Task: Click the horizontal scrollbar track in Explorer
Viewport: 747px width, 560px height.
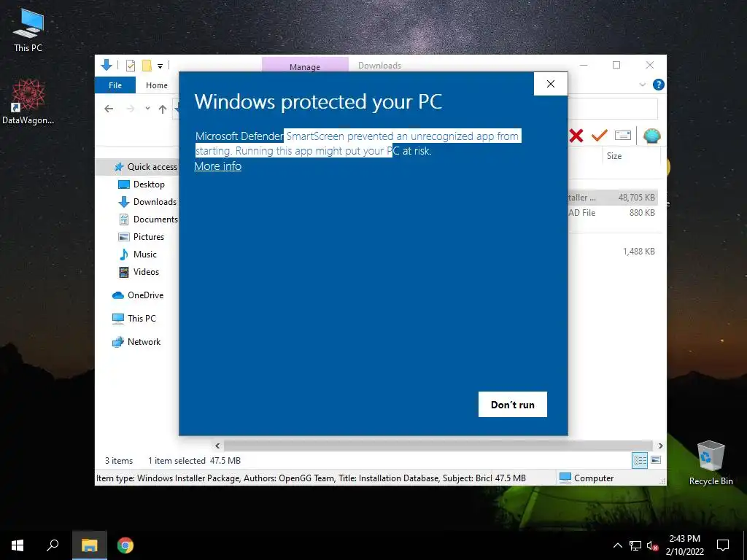Action: point(438,446)
